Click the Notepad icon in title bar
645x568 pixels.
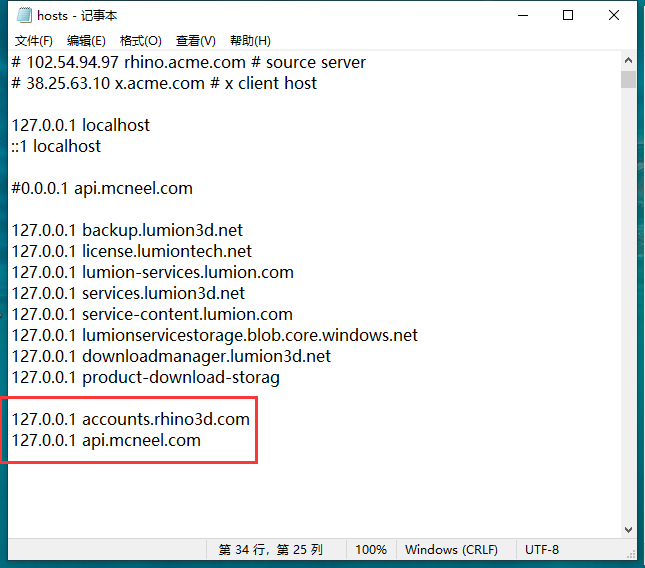[x=24, y=15]
